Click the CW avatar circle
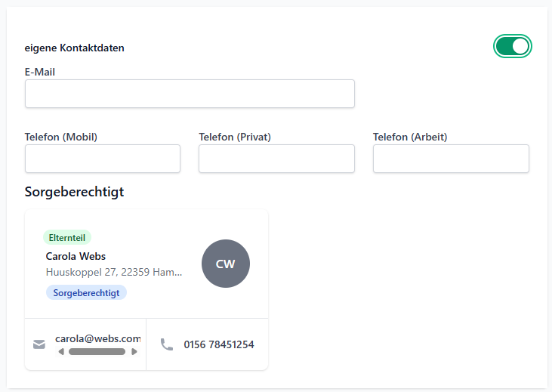The image size is (552, 392). click(x=226, y=264)
